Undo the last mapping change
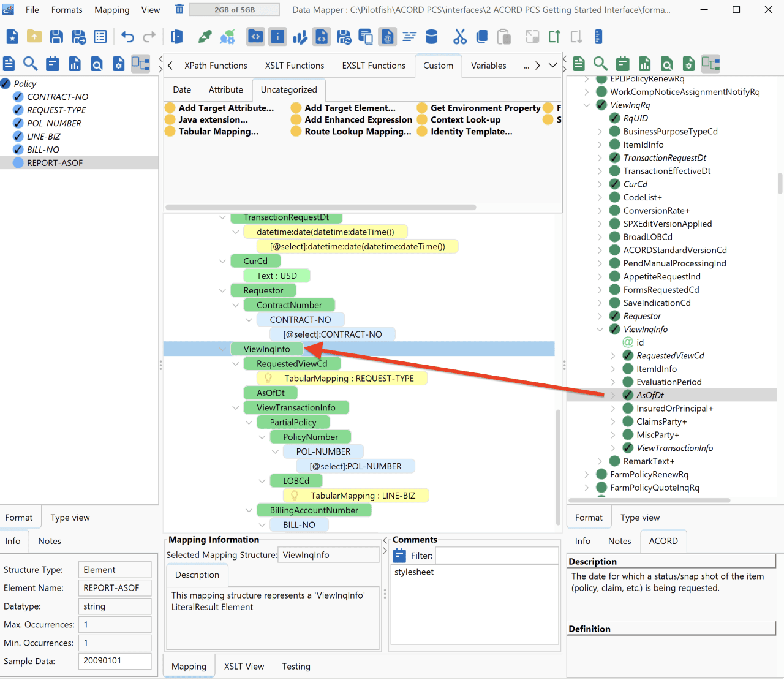This screenshot has width=784, height=680. pos(127,37)
